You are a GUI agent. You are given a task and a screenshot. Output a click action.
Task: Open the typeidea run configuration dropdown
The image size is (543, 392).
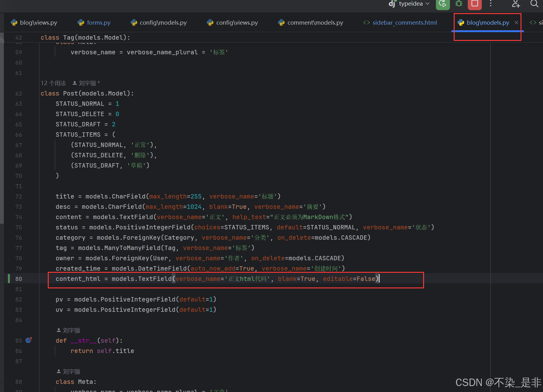click(414, 4)
